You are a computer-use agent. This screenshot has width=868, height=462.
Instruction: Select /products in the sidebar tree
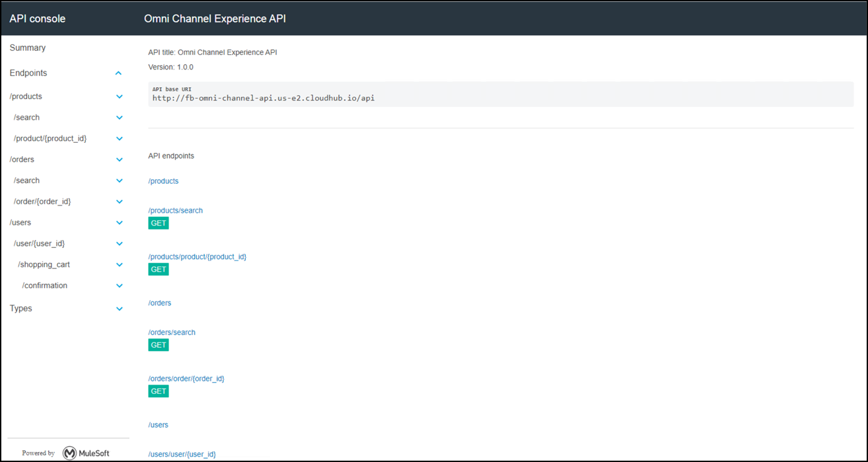26,96
